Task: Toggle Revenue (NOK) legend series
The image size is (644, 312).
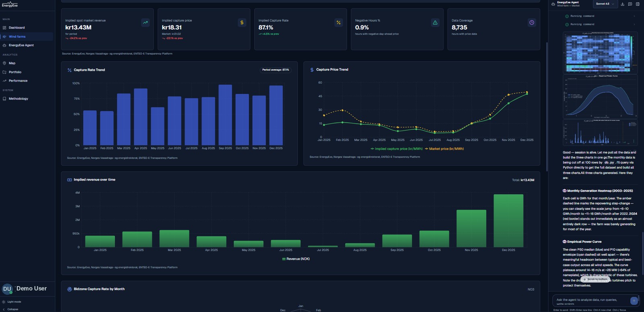Action: tap(296, 259)
